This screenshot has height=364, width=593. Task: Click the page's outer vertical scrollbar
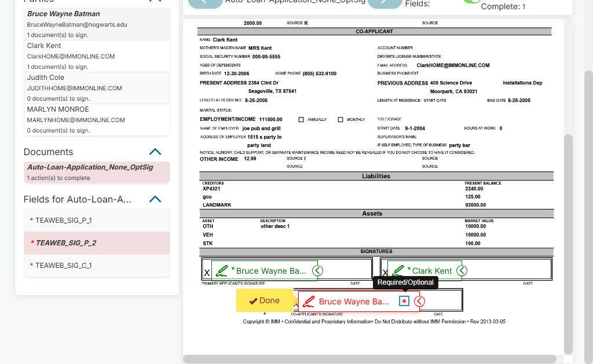pos(588,218)
